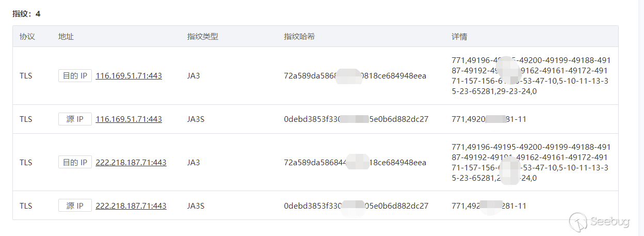Click JA3 details text for 222.218.187.71:443
This screenshot has height=236, width=644.
pos(530,163)
